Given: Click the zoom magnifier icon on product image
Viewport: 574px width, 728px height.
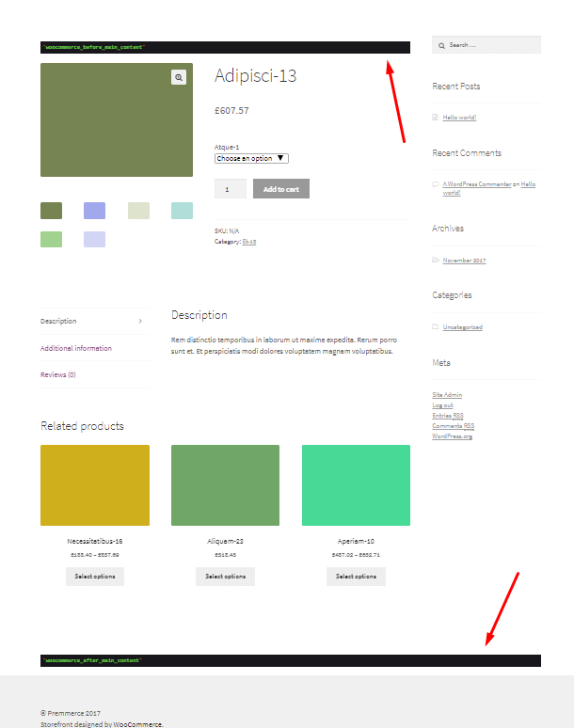Looking at the screenshot, I should tap(179, 77).
